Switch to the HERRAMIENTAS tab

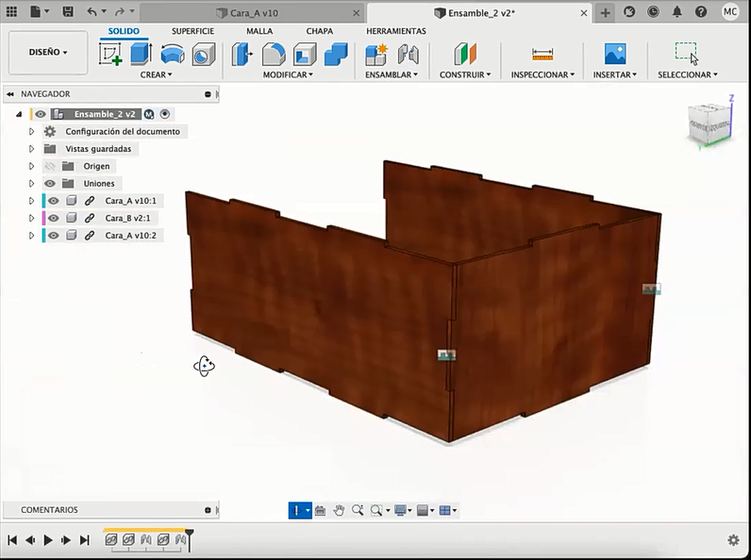click(x=396, y=31)
